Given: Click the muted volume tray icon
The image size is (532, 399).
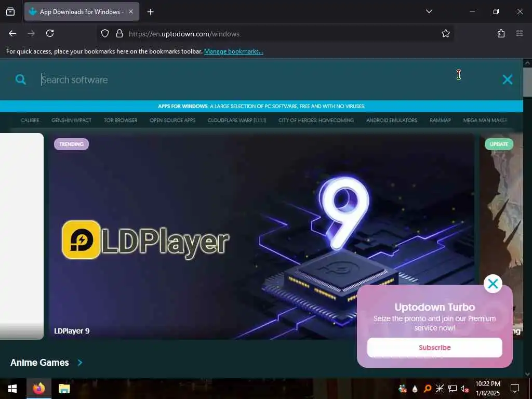Looking at the screenshot, I should (464, 389).
